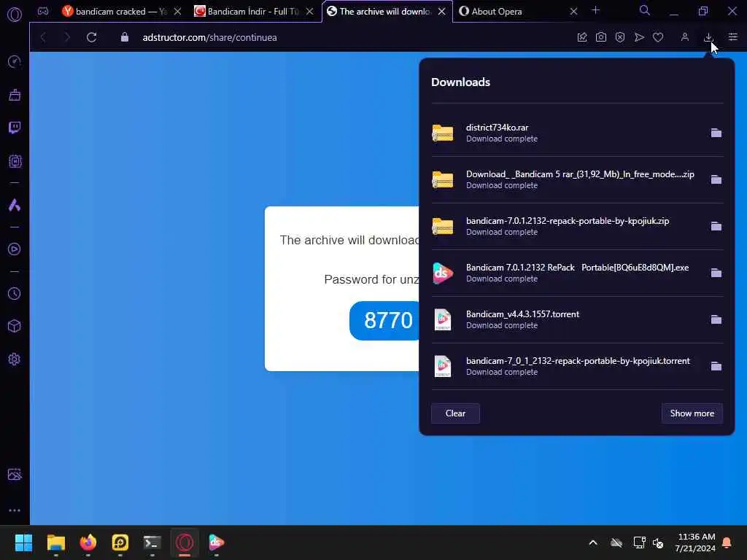Open Opera GX taskbar icon
Image resolution: width=747 pixels, height=560 pixels.
pyautogui.click(x=185, y=542)
